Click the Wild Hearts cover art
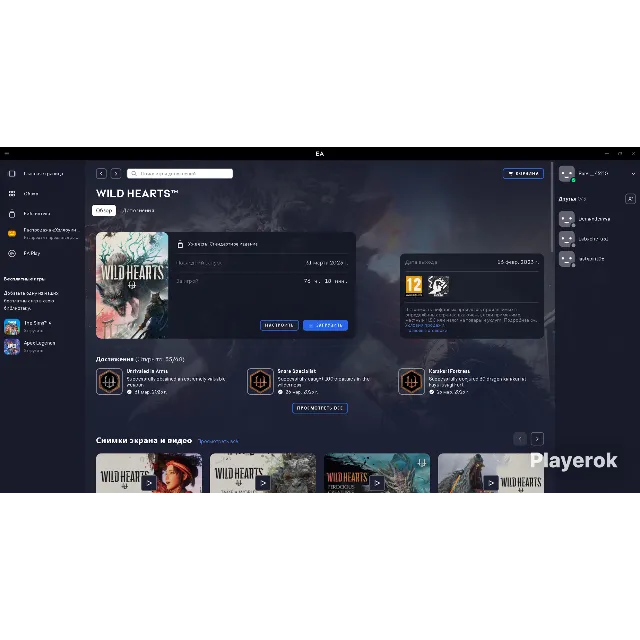This screenshot has width=640, height=640. tap(132, 285)
